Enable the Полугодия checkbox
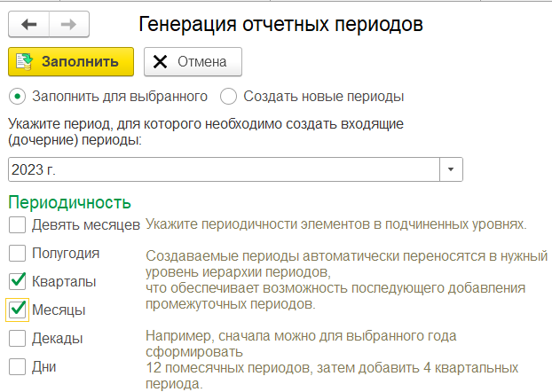Screen dimensions: 552x392 (x=17, y=254)
